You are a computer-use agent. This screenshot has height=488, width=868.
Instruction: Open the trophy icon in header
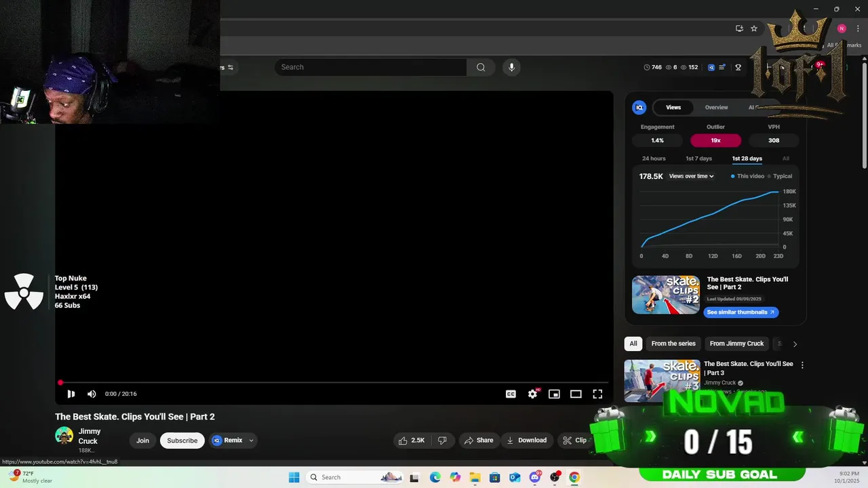pyautogui.click(x=738, y=67)
